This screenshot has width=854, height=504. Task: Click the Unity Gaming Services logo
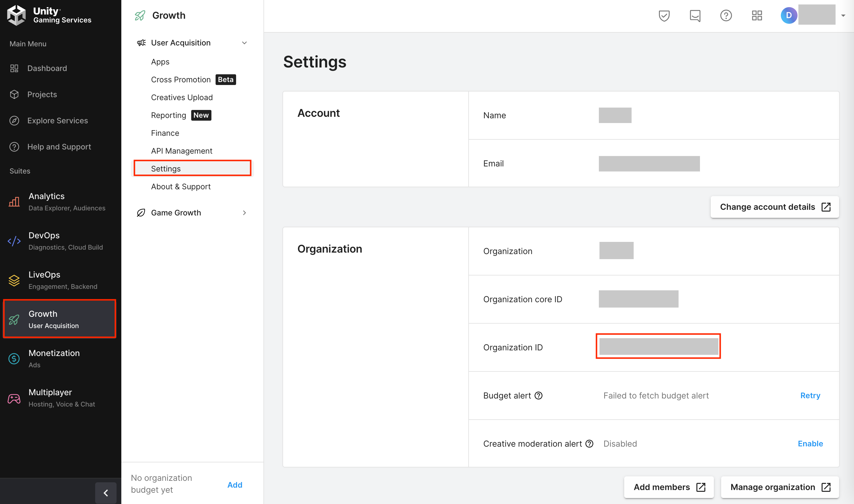click(49, 15)
